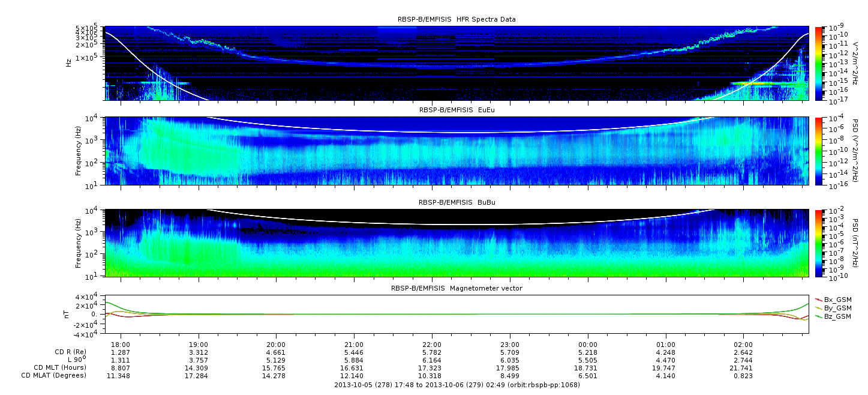The width and height of the screenshot is (868, 395).
Task: Click the 22:00 time axis label
Action: [432, 345]
